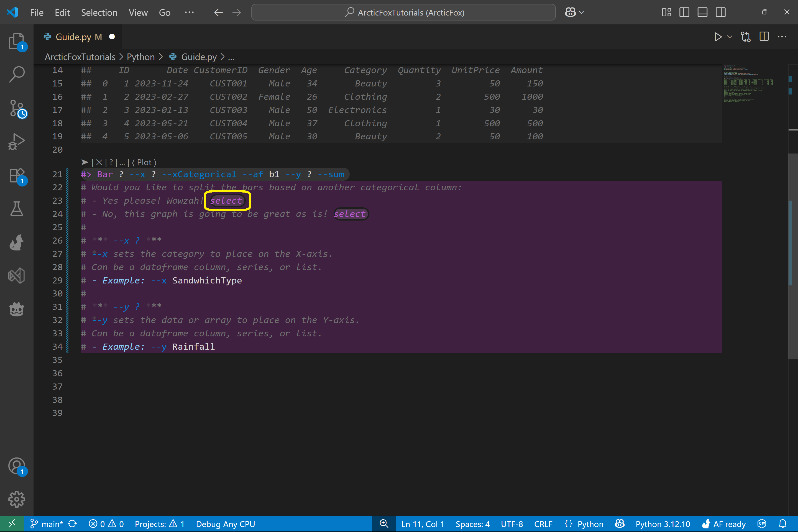Click the main* git branch indicator

tap(47, 524)
